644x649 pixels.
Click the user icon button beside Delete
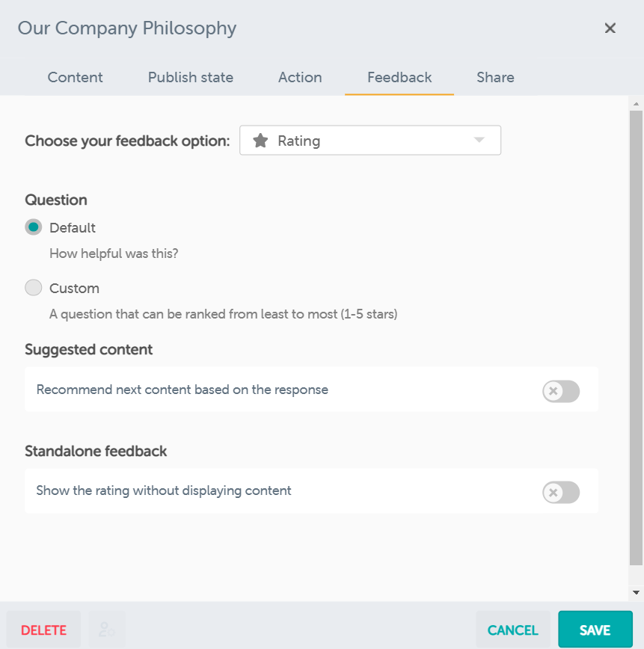pyautogui.click(x=107, y=630)
